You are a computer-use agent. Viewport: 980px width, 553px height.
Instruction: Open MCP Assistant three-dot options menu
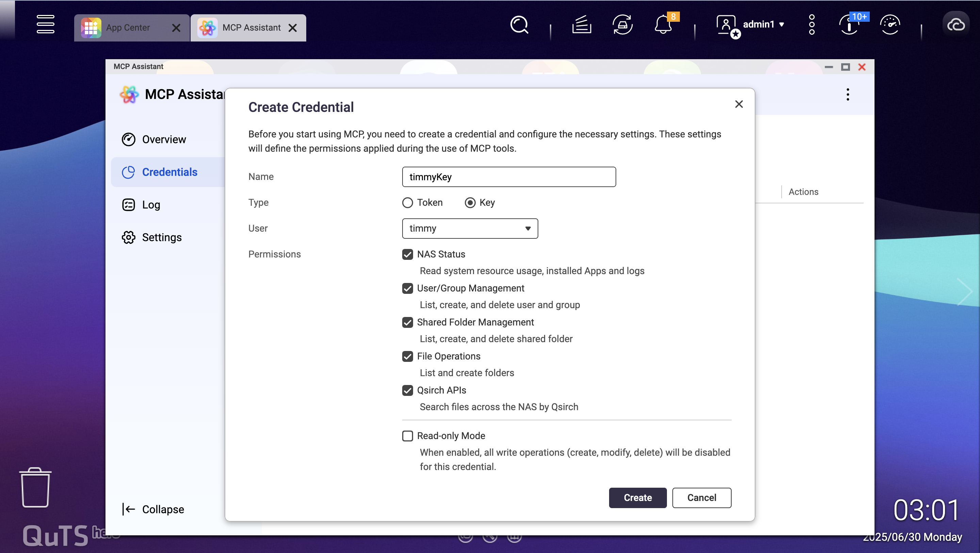tap(848, 94)
